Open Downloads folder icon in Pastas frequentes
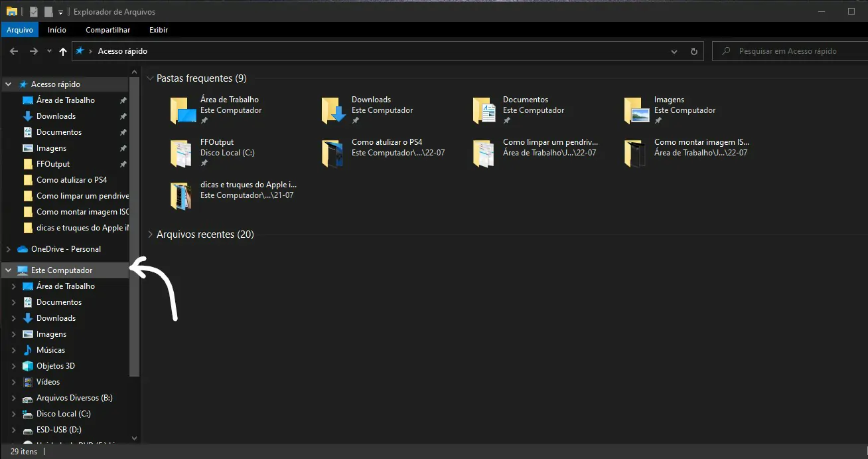Viewport: 868px width, 459px height. (334, 111)
